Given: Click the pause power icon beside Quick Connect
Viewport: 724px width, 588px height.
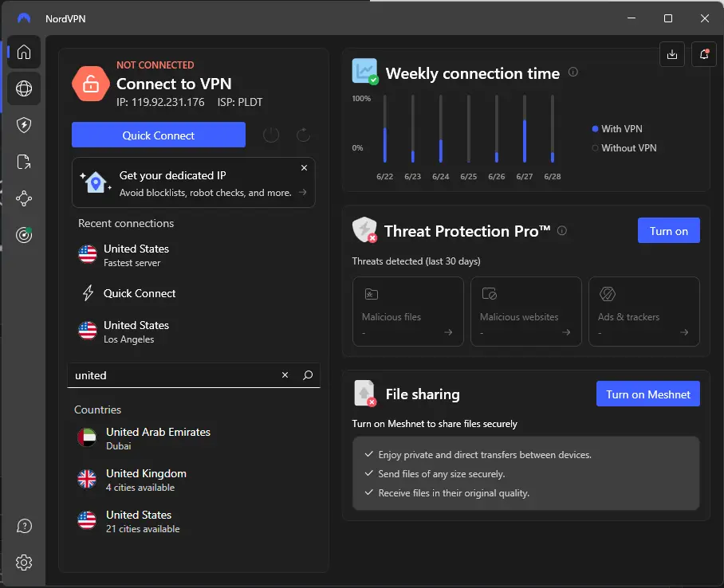Looking at the screenshot, I should [x=270, y=135].
